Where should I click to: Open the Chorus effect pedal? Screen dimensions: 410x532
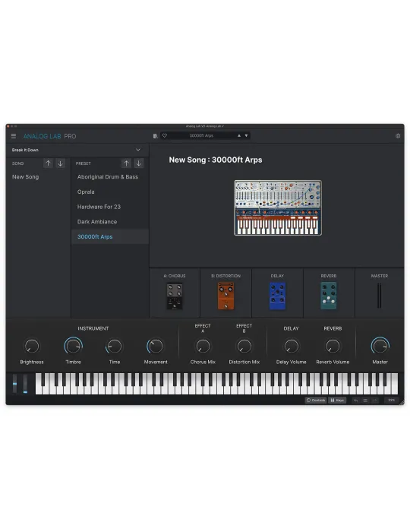click(x=175, y=296)
